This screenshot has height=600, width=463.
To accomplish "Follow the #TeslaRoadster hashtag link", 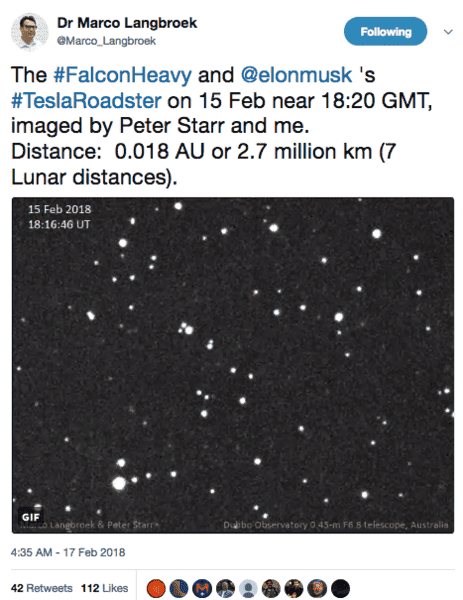I will pos(86,101).
